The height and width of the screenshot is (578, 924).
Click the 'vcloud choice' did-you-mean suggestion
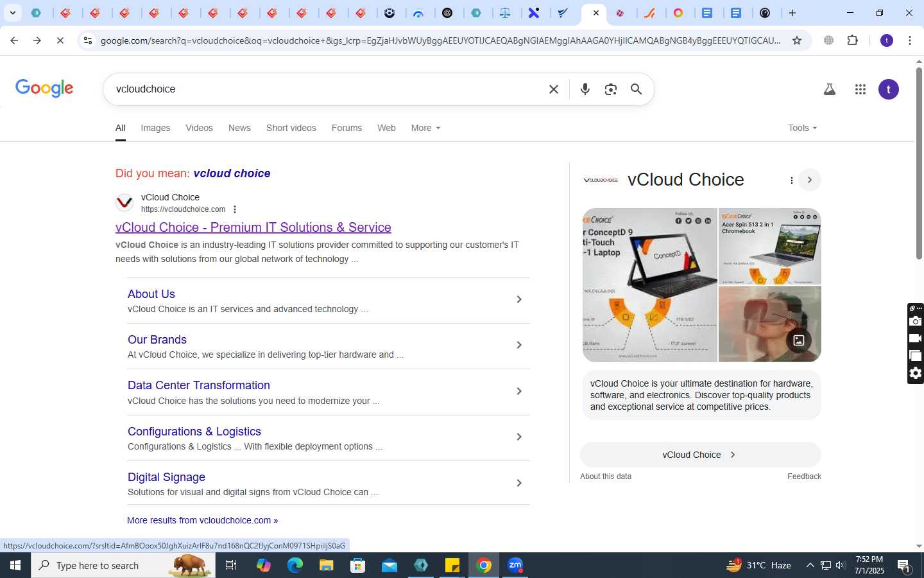(x=232, y=173)
